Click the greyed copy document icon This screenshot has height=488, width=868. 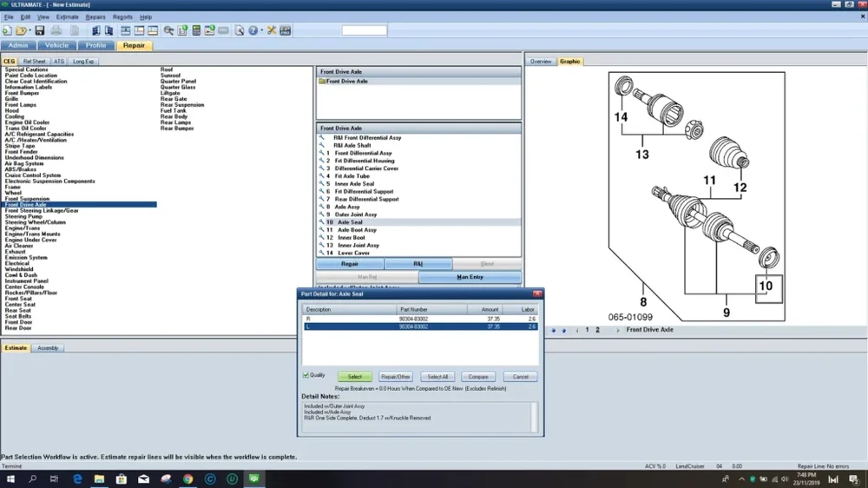click(x=75, y=30)
